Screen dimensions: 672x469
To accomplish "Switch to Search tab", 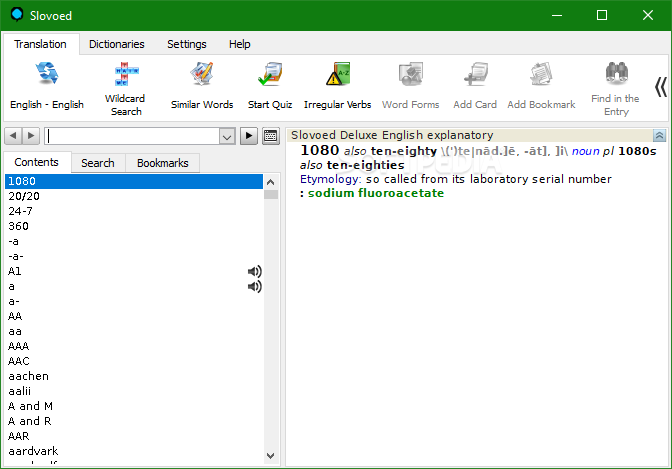I will (98, 163).
